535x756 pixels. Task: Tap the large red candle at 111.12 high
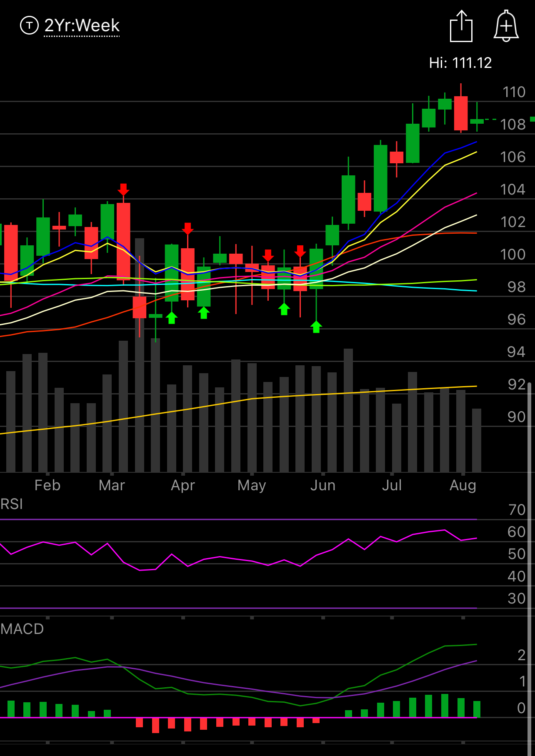[x=461, y=113]
